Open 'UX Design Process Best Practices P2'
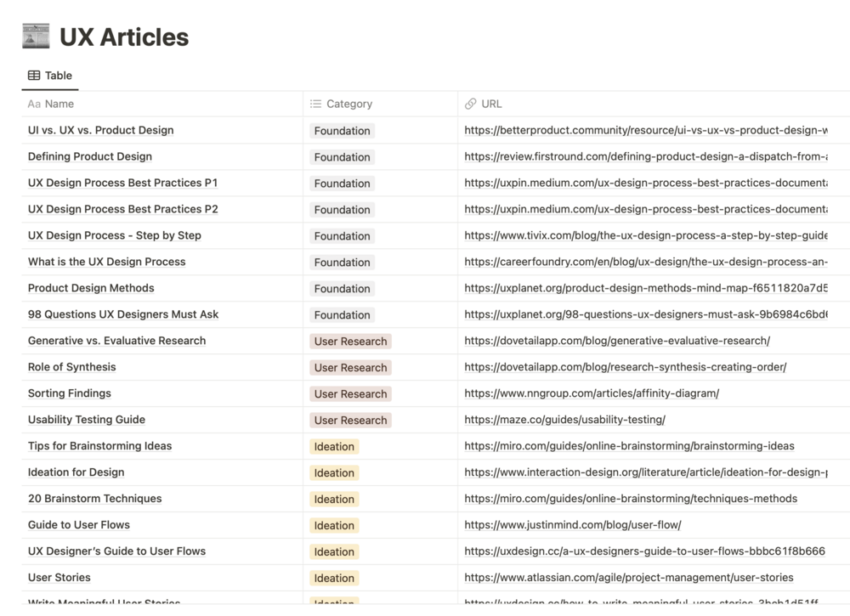This screenshot has width=850, height=616. coord(123,209)
